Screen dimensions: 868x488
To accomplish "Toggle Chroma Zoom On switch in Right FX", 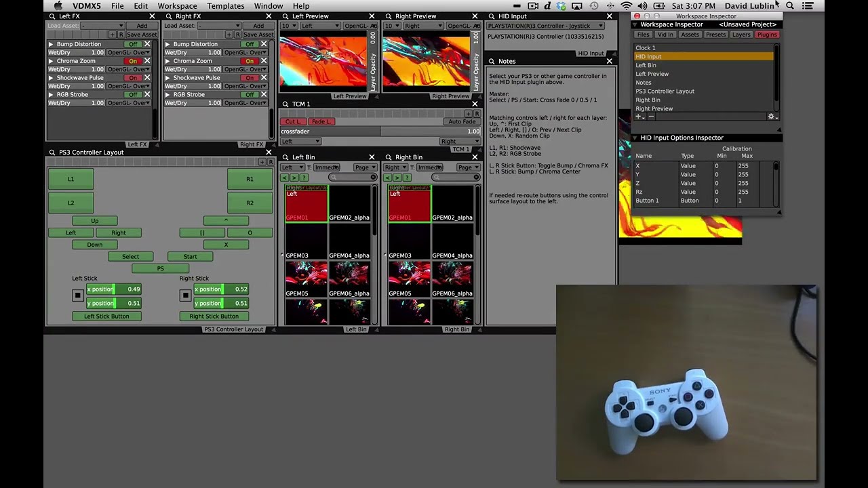I will (x=250, y=61).
